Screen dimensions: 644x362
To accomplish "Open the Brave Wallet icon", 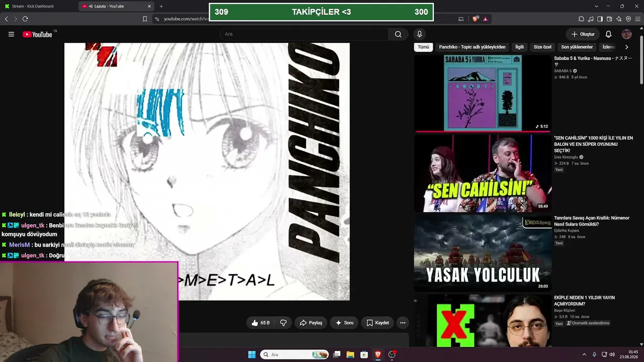I will click(x=609, y=19).
